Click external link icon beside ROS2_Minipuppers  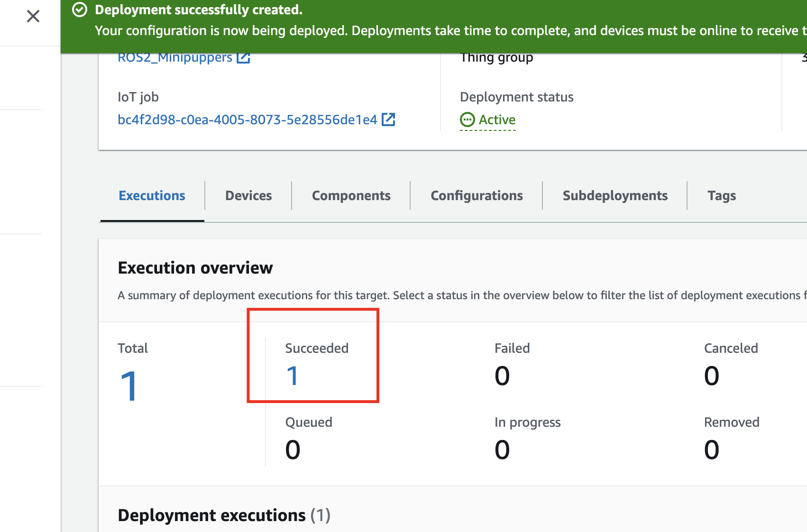click(243, 58)
